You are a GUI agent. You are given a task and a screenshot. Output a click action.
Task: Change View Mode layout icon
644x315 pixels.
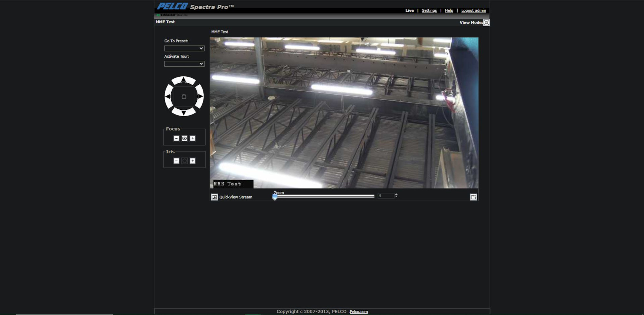[x=486, y=23]
